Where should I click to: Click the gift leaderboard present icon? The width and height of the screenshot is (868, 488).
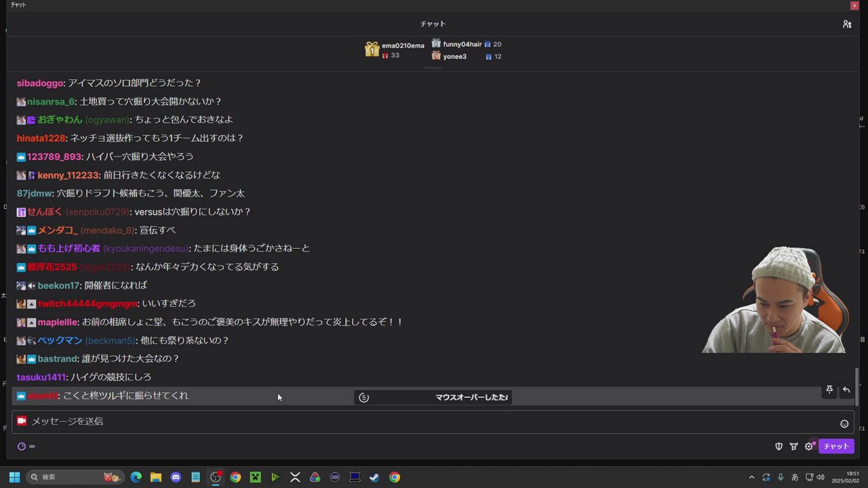coord(372,49)
